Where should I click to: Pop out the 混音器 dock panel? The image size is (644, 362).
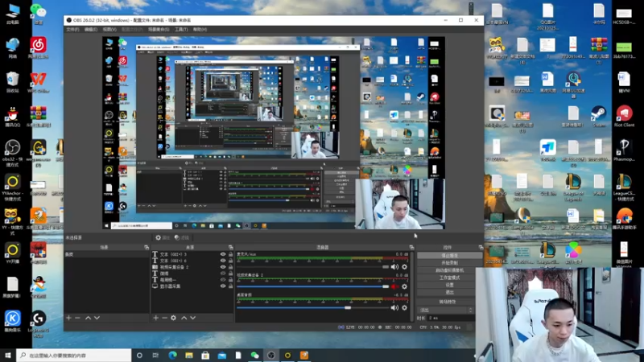tap(411, 248)
